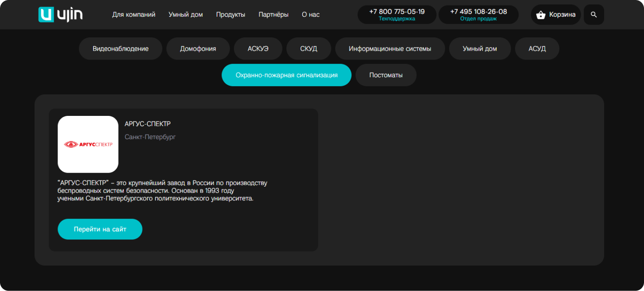Click the Ujin logo icon

(46, 15)
